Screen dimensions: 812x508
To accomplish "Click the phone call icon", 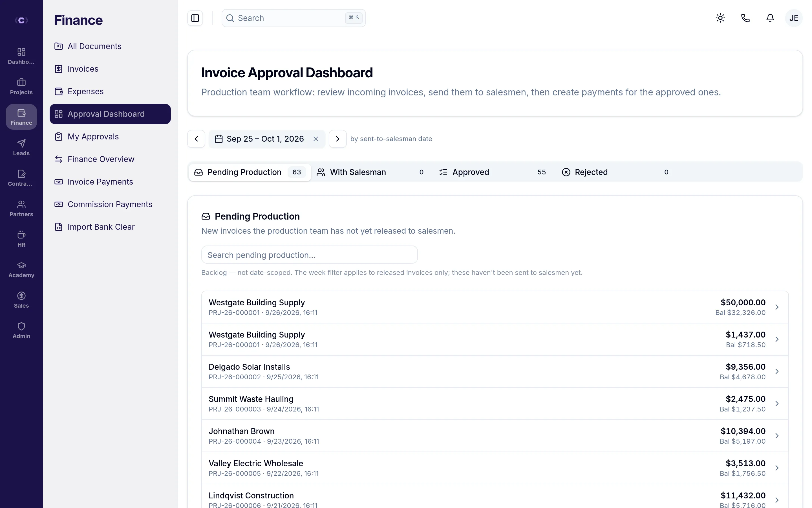I will 745,18.
